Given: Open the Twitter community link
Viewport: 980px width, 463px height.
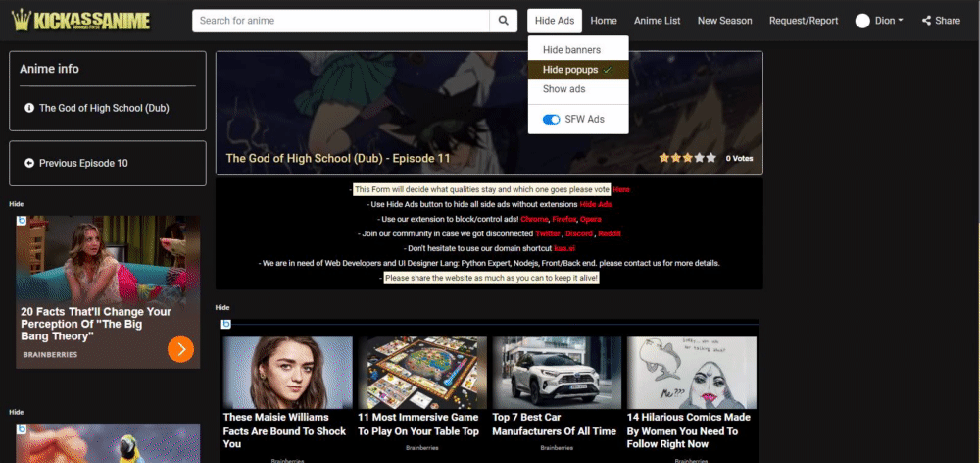Looking at the screenshot, I should 547,233.
